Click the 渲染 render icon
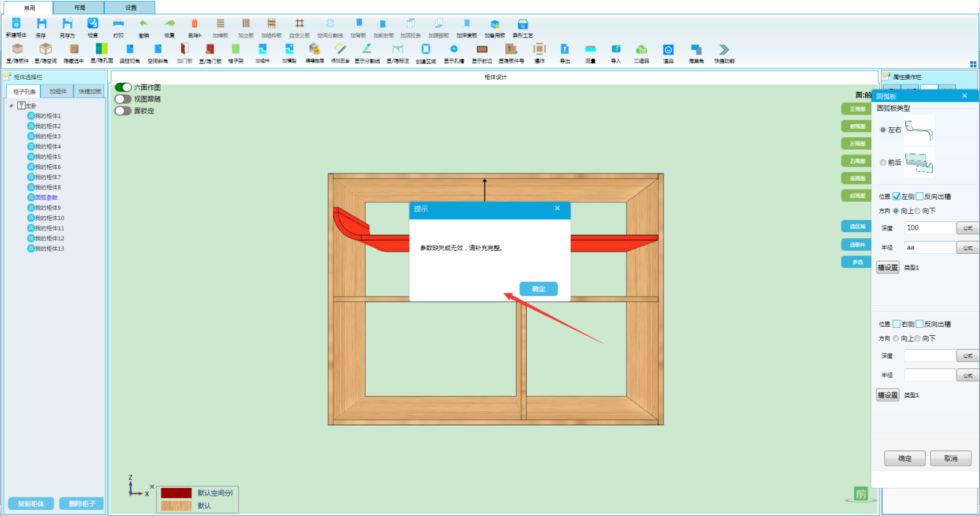The height and width of the screenshot is (516, 980). pos(668,50)
